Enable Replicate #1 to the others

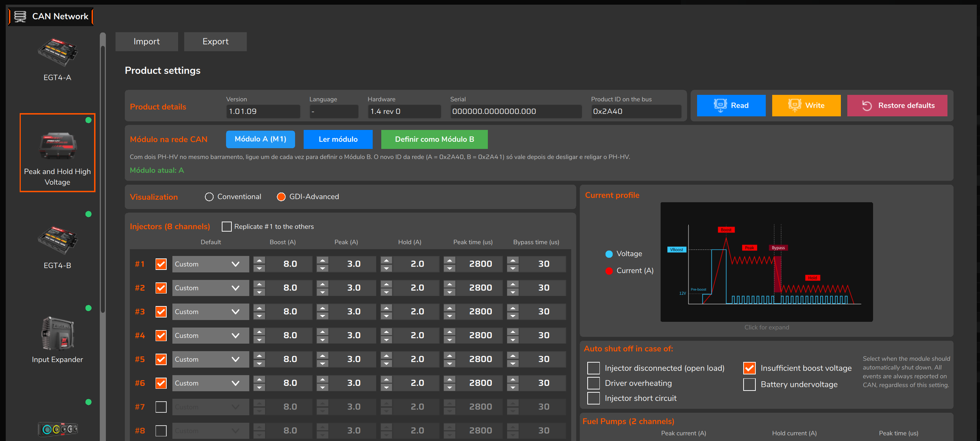(x=226, y=227)
